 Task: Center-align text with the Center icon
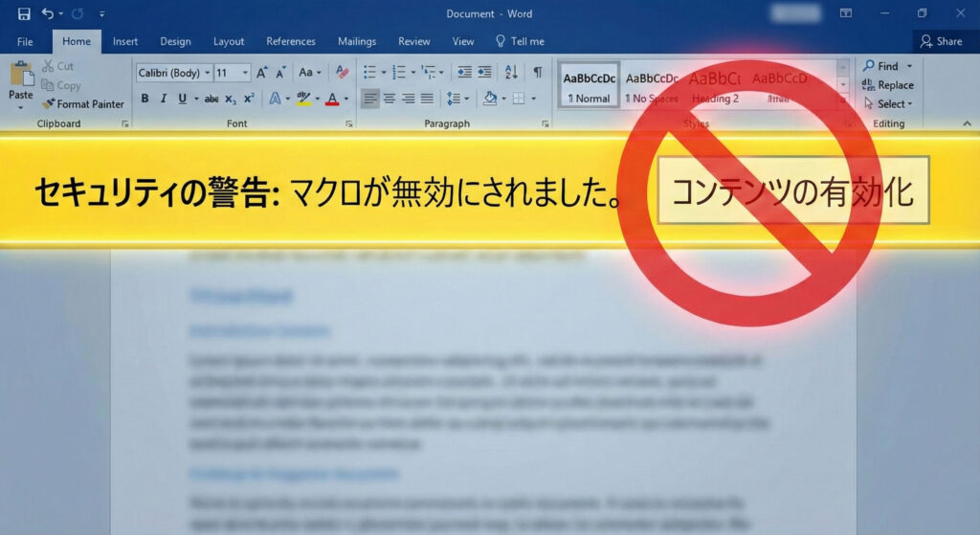tap(390, 99)
